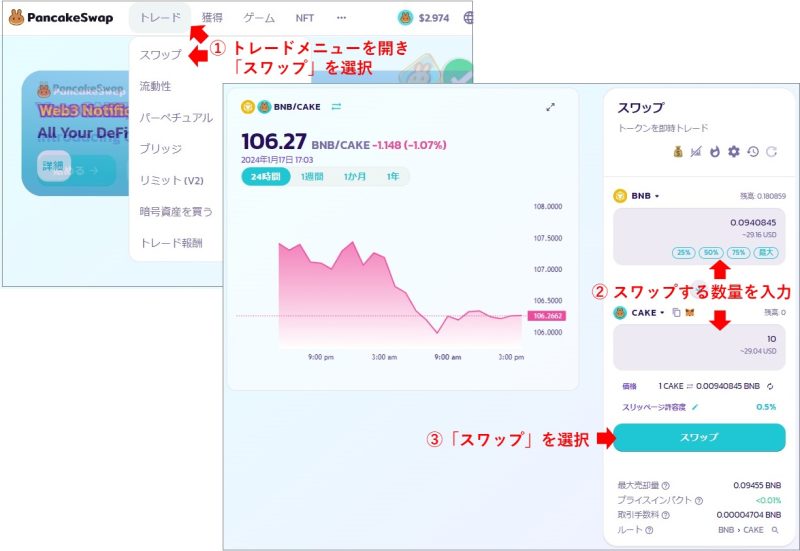Viewport: 800px width, 551px height.
Task: Open the NFT menu in the top navigation
Action: [305, 18]
